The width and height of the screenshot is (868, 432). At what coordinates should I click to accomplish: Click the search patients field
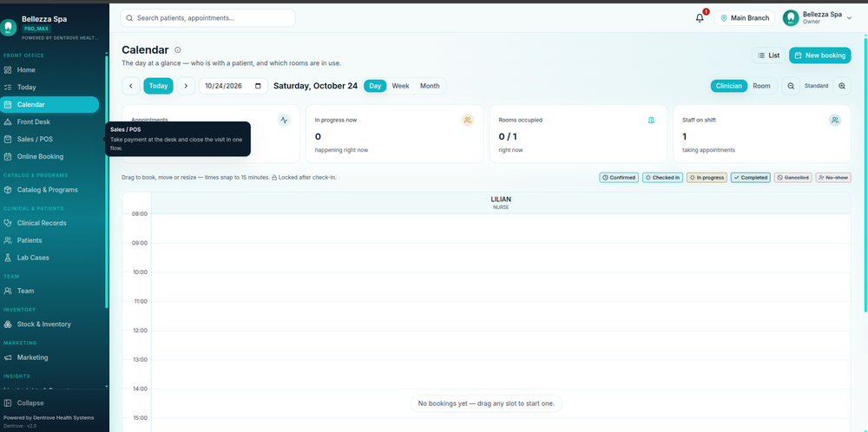[207, 17]
